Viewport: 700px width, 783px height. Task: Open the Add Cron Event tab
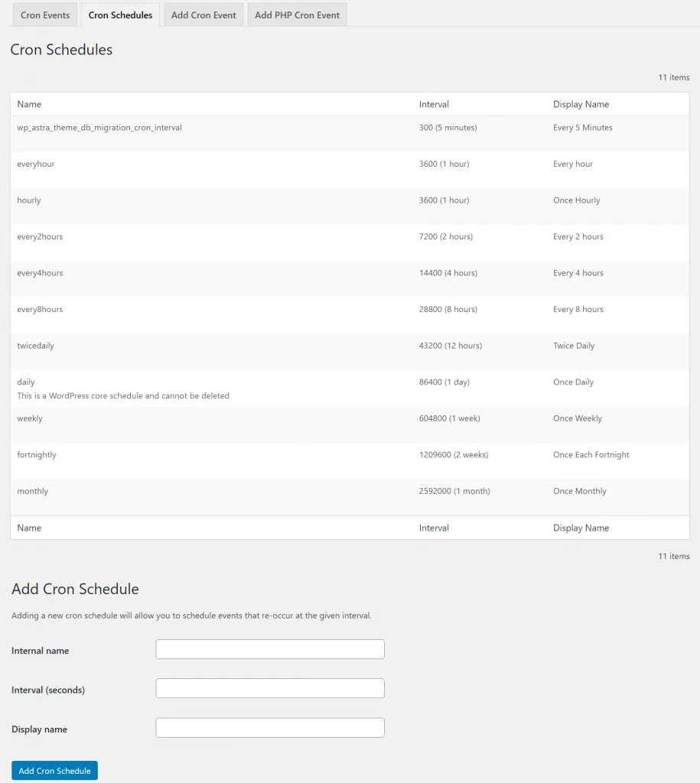coord(203,15)
